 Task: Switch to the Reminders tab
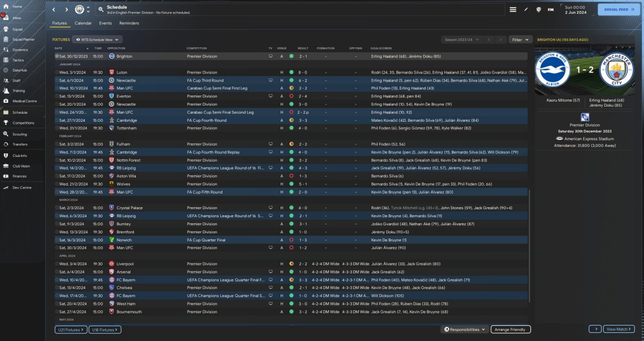point(129,23)
